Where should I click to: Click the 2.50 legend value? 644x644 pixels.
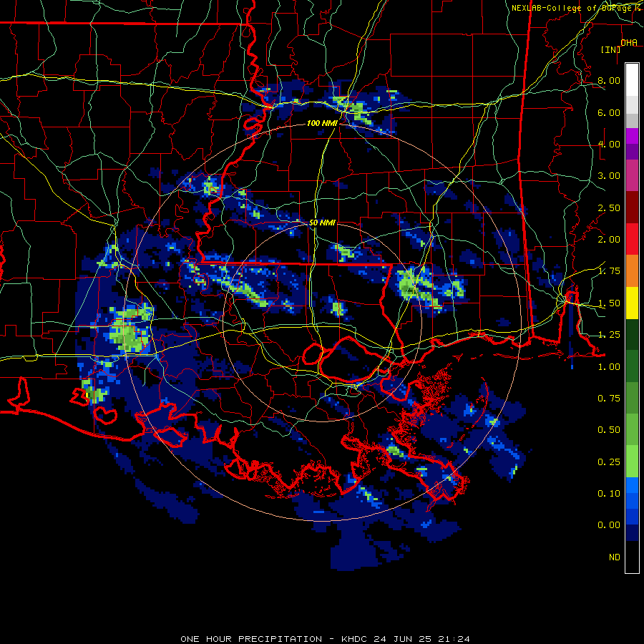click(x=609, y=208)
